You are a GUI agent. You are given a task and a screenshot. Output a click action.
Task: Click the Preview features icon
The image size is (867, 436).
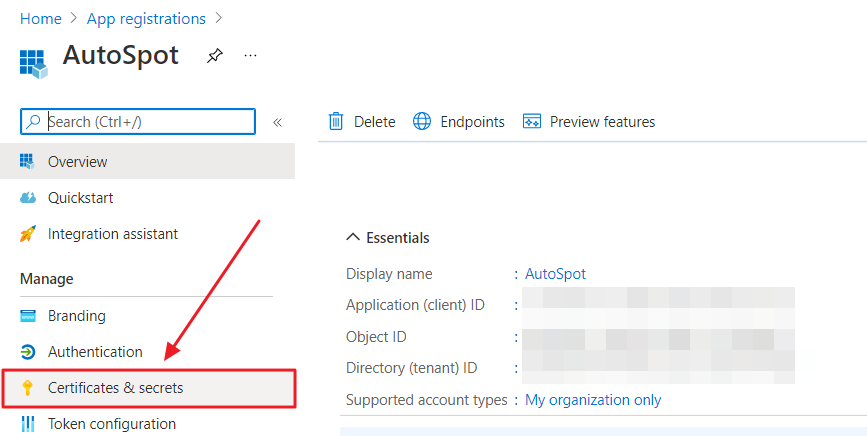[x=532, y=121]
